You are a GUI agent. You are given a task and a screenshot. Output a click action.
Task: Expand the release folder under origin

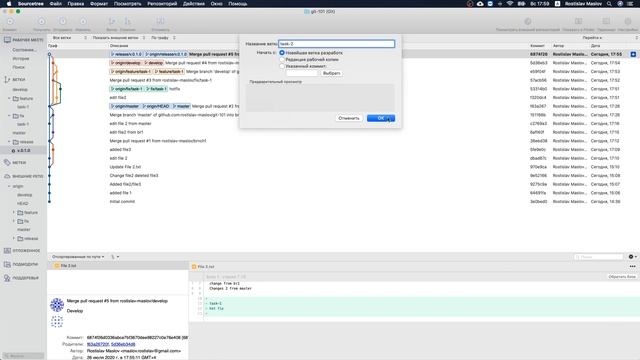(13, 238)
